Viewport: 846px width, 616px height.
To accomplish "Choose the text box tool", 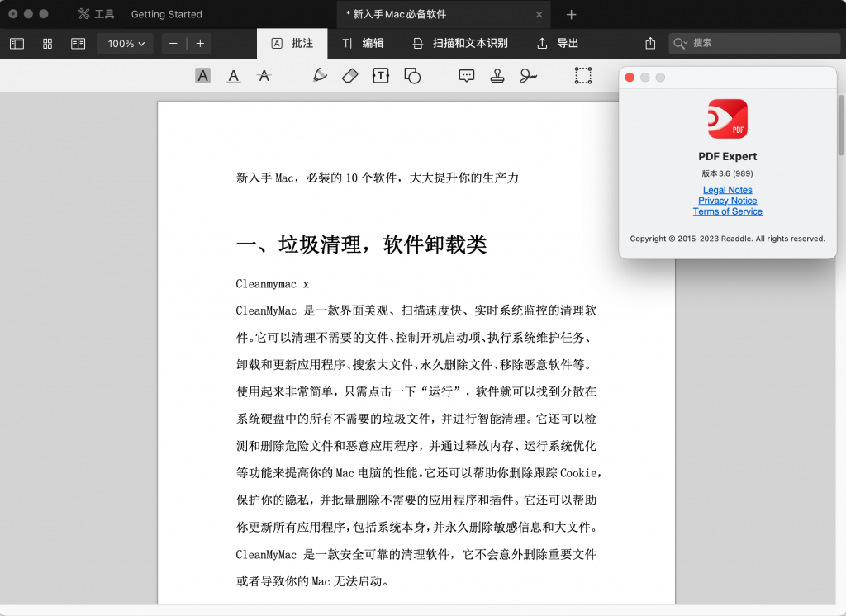I will tap(380, 75).
